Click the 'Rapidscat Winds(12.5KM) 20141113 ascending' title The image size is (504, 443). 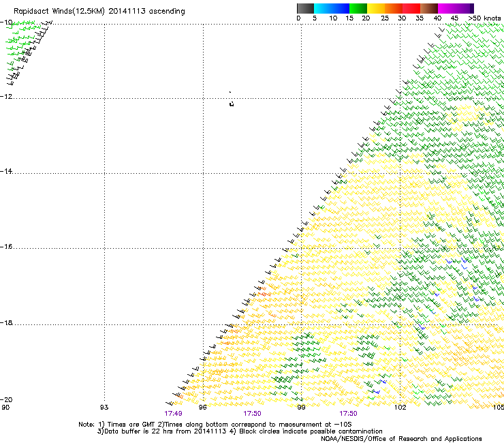pos(99,12)
